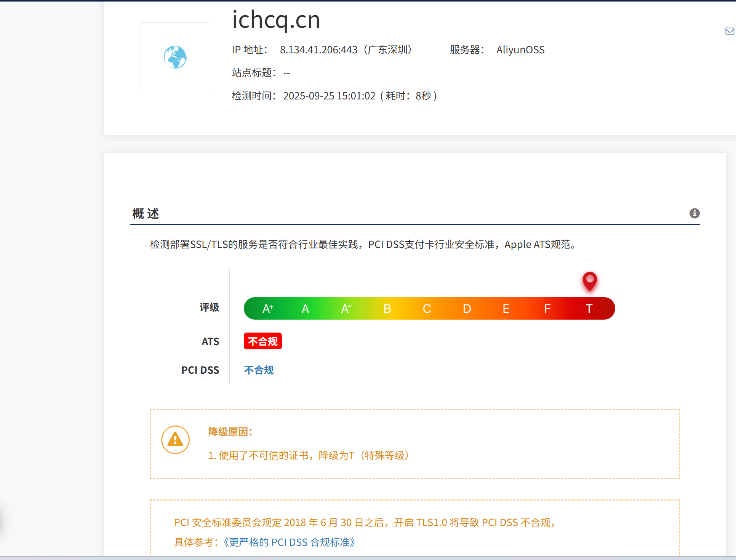Screen dimensions: 736x560
Task: Click grade A- on rating bar
Action: point(346,309)
